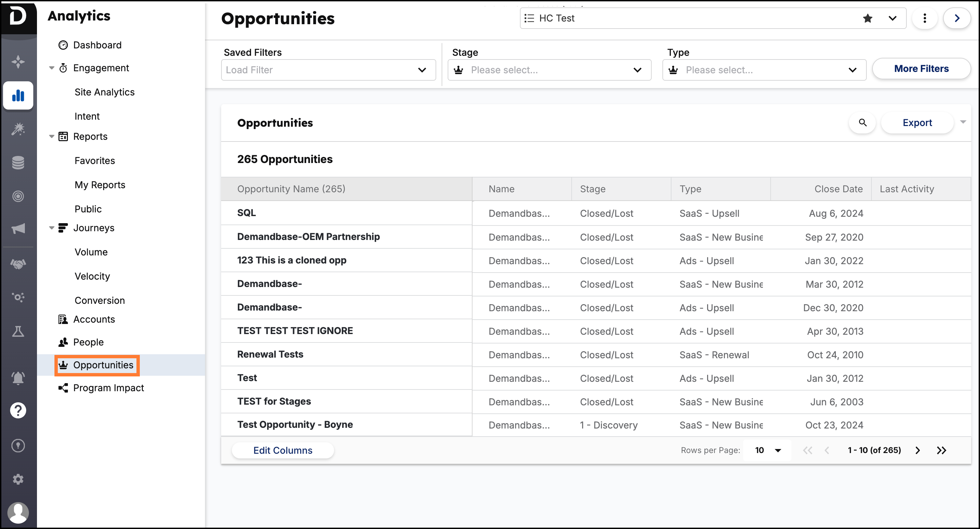The height and width of the screenshot is (529, 980).
Task: Open the settings gear icon
Action: 18,479
